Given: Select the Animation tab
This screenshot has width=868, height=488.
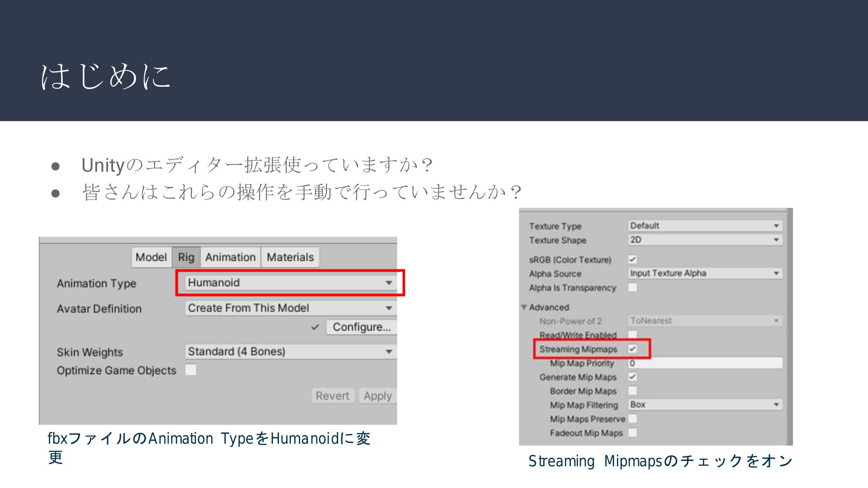Looking at the screenshot, I should [231, 257].
